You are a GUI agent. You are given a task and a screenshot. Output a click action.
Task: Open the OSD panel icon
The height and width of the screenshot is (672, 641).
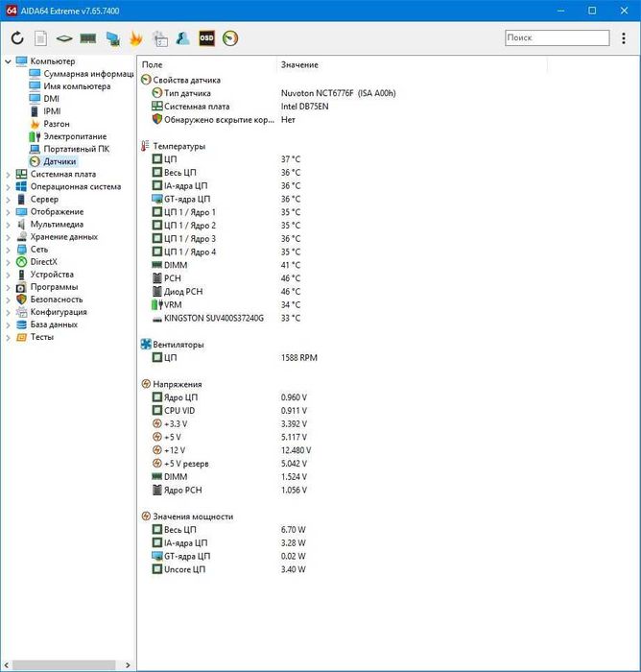pos(206,38)
